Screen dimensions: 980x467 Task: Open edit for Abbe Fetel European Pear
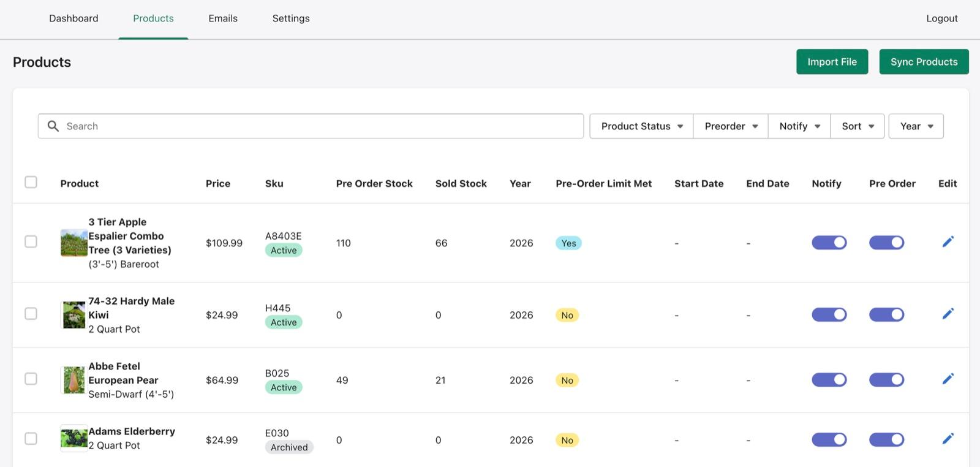click(x=948, y=379)
